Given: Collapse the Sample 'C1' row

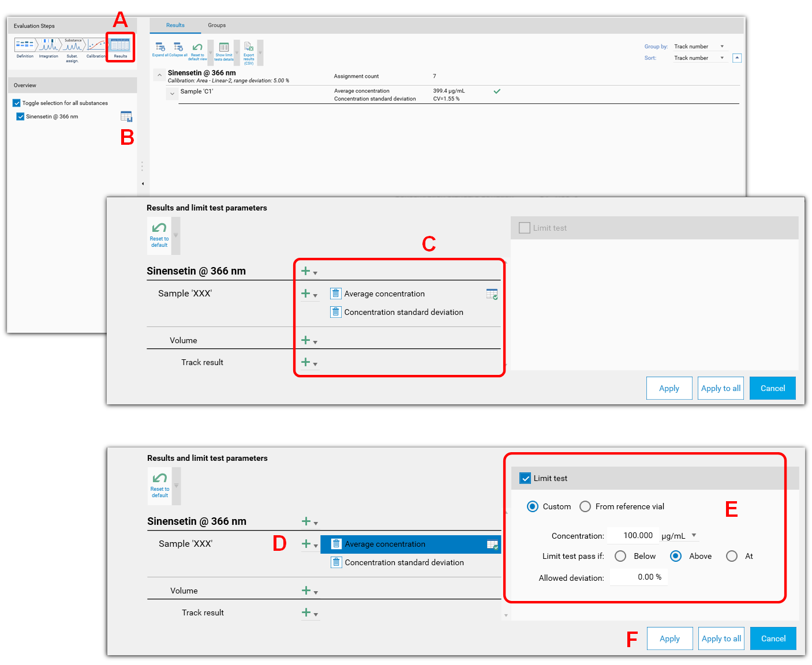Looking at the screenshot, I should tap(172, 93).
